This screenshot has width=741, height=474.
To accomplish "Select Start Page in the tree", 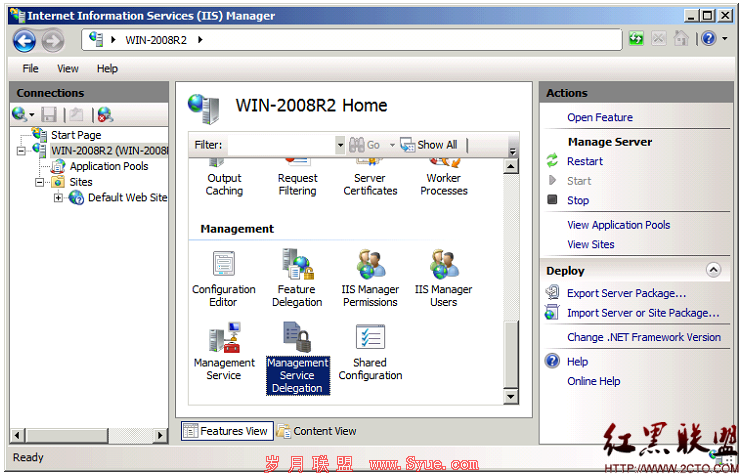I will coord(76,135).
